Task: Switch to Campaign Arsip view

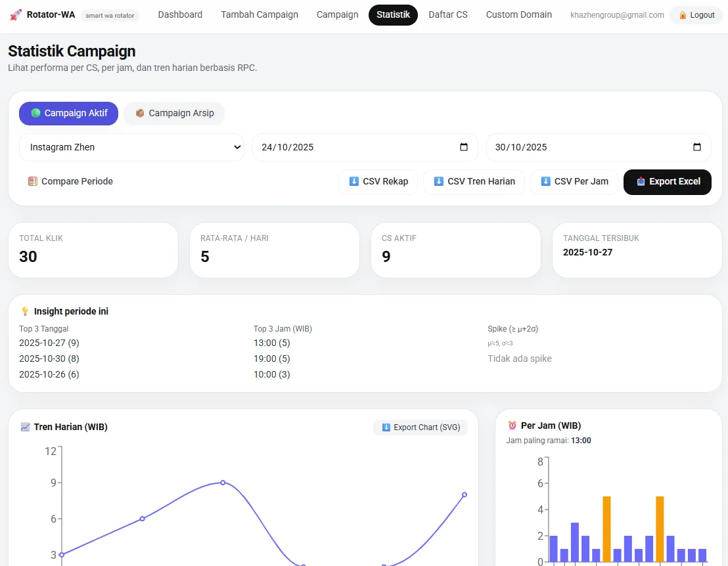Action: tap(174, 114)
